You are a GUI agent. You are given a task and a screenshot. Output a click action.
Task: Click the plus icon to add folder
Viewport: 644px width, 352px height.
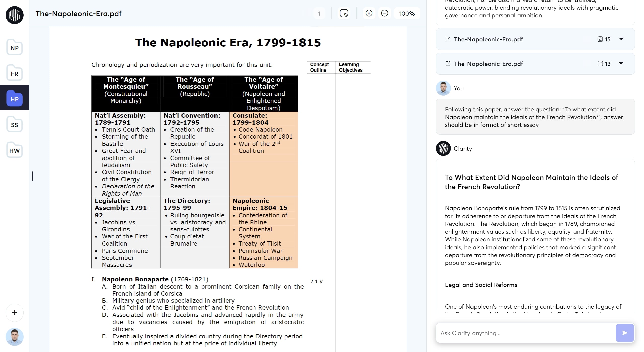[x=15, y=313]
